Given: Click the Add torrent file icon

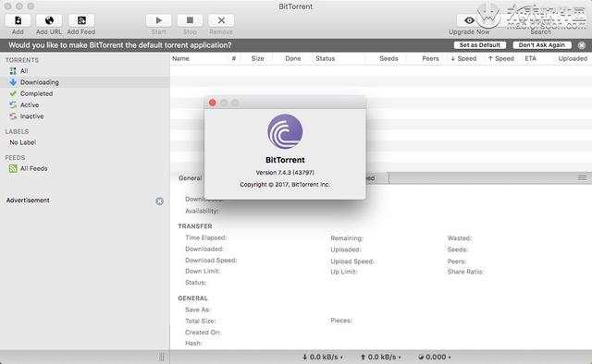Looking at the screenshot, I should coord(18,20).
